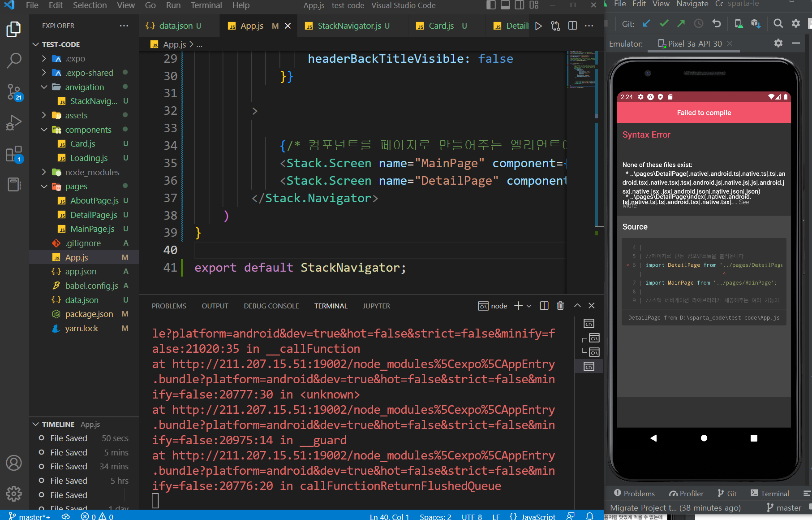Viewport: 812px width, 520px height.
Task: Toggle the primary side bar layout button
Action: (x=491, y=5)
